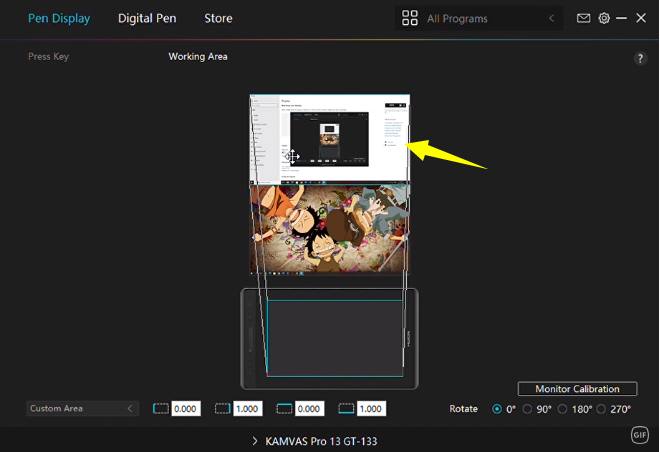Click the bottom edge area icon
The height and width of the screenshot is (452, 660).
pyautogui.click(x=346, y=409)
